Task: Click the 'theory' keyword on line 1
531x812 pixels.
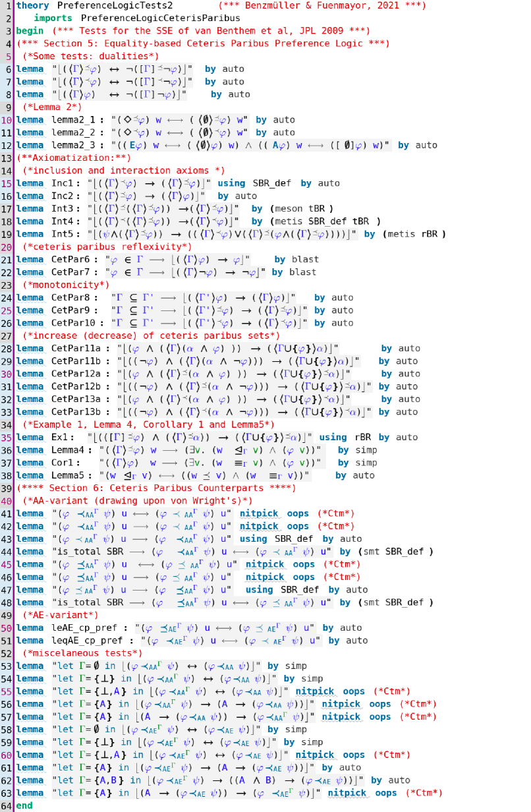Action: 32,5
